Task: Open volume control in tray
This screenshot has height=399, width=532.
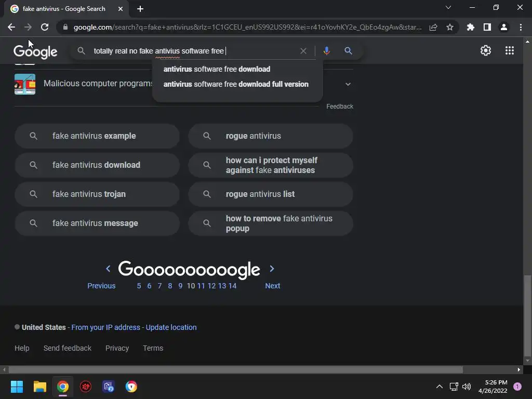Action: [x=467, y=387]
